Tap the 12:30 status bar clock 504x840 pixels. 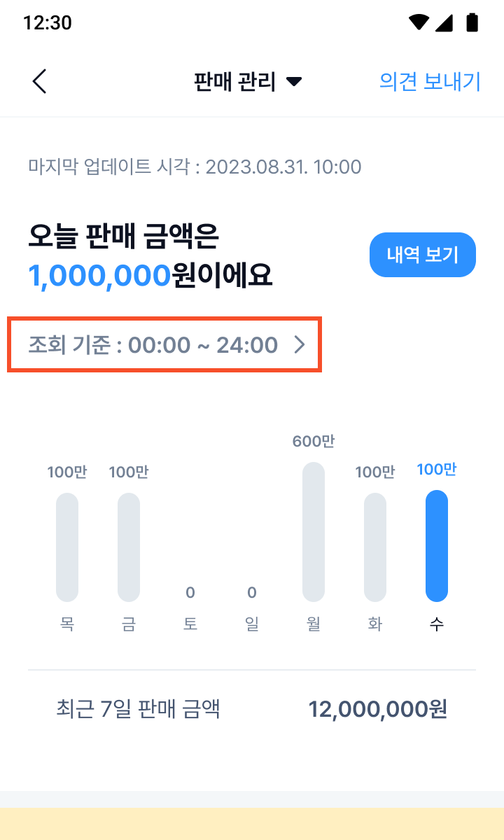pos(47,22)
